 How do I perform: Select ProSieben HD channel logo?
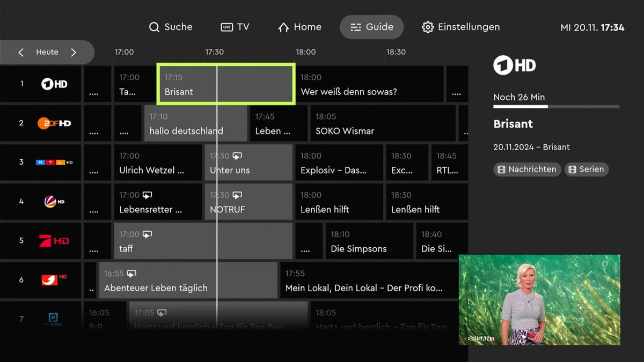pyautogui.click(x=55, y=240)
